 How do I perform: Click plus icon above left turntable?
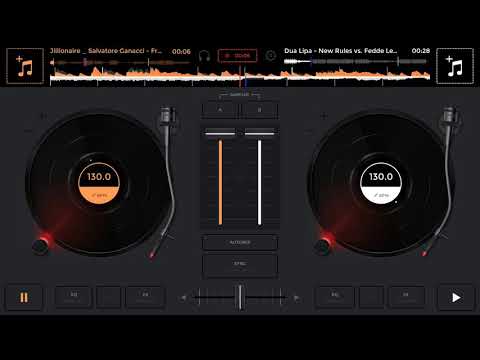tap(43, 116)
